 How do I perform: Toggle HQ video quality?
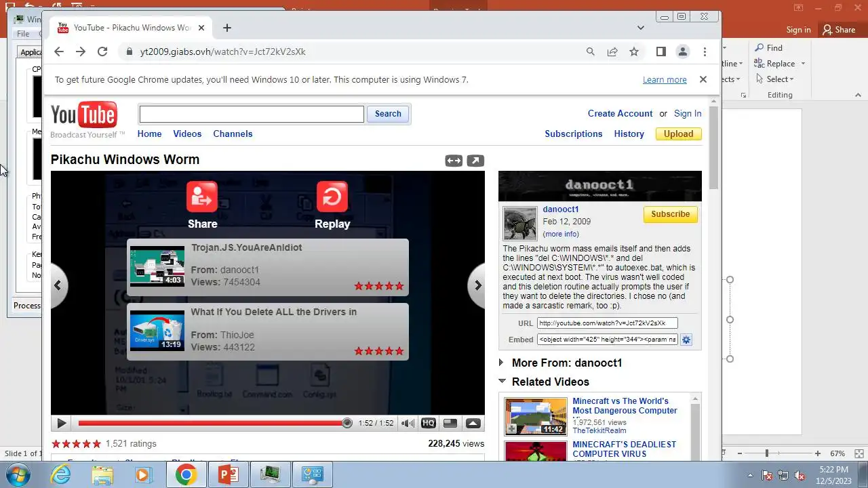coord(428,423)
